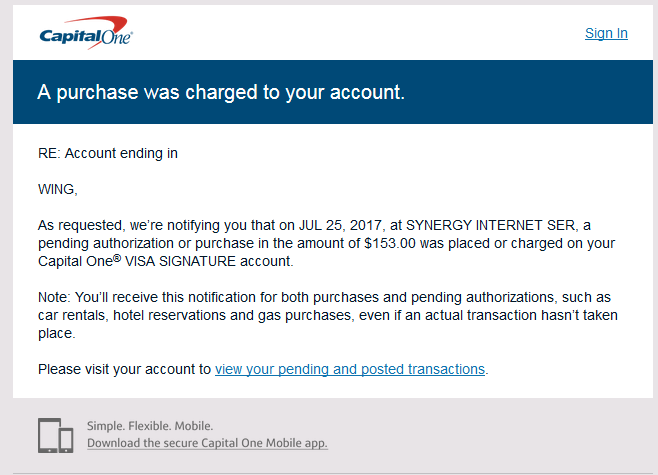Open the Sign In link
The width and height of the screenshot is (658, 475).
(x=606, y=33)
